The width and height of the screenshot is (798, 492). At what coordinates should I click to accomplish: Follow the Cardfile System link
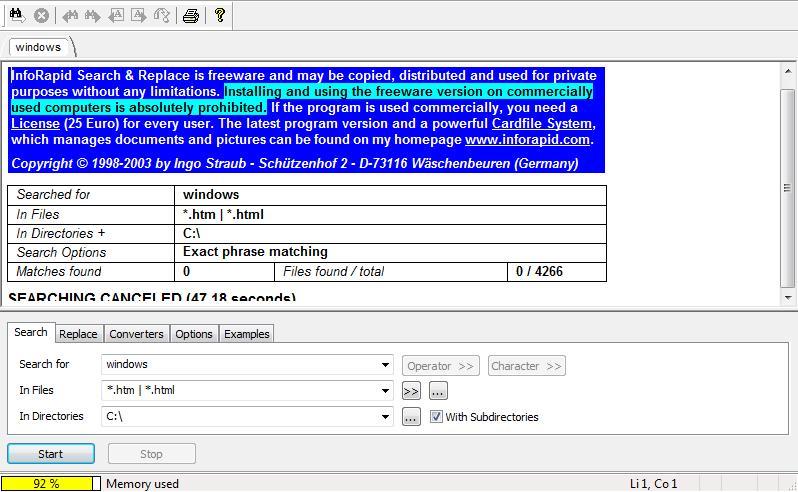point(542,124)
